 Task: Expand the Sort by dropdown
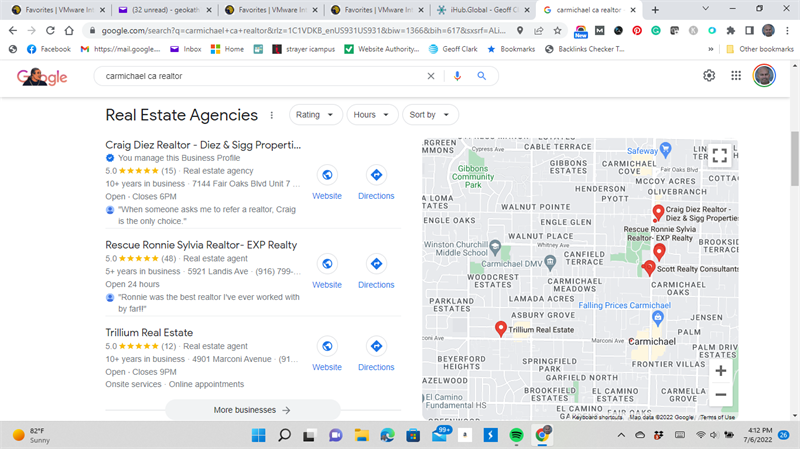point(429,115)
